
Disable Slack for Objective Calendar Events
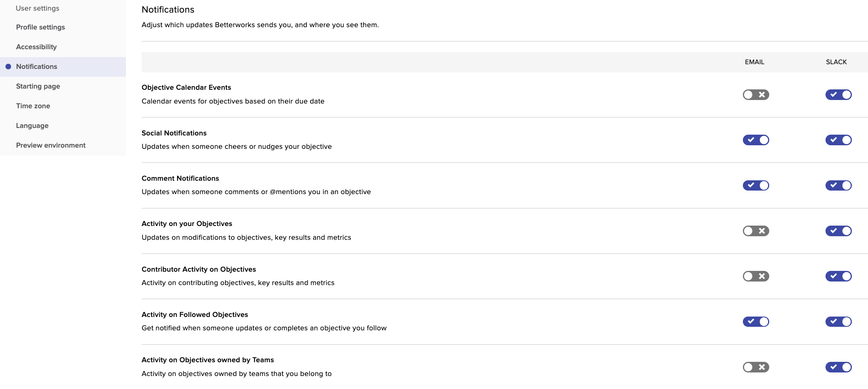pos(838,94)
